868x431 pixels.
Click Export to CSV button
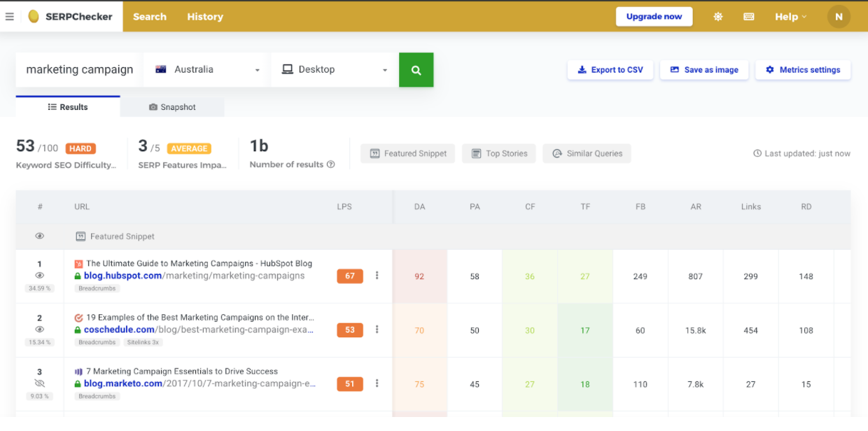point(610,70)
